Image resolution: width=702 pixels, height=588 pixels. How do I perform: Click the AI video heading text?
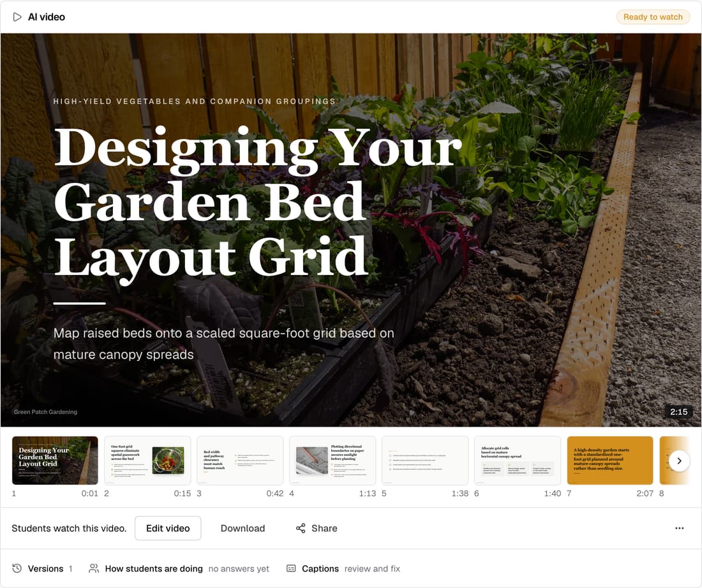[47, 17]
